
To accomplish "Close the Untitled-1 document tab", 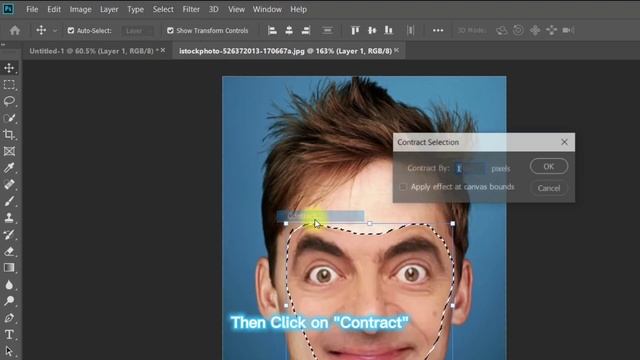I will 163,50.
